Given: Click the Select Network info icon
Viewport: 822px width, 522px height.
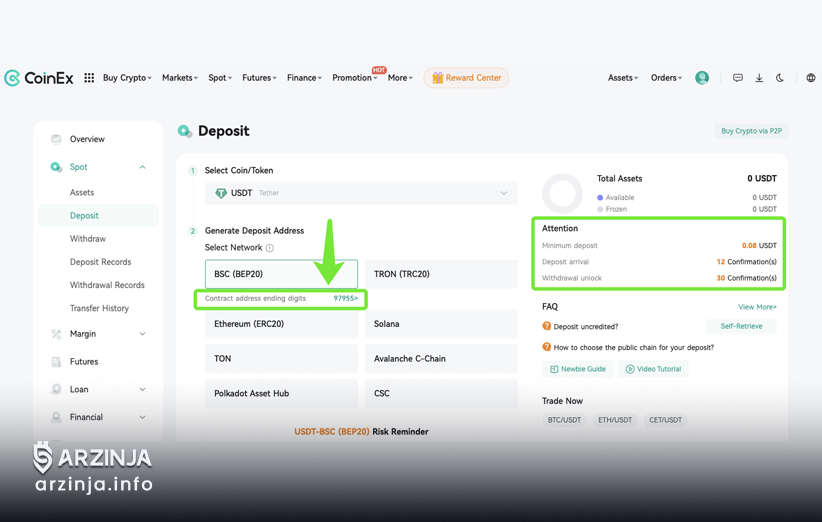Looking at the screenshot, I should coord(269,248).
